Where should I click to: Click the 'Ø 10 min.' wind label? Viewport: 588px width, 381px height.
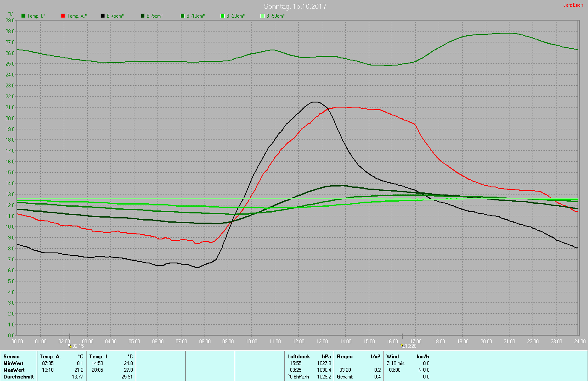(x=396, y=363)
